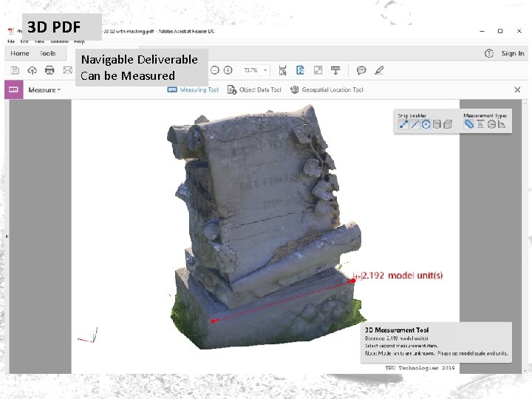Click the help question mark icon
Image resolution: width=532 pixels, height=399 pixels.
click(x=489, y=53)
